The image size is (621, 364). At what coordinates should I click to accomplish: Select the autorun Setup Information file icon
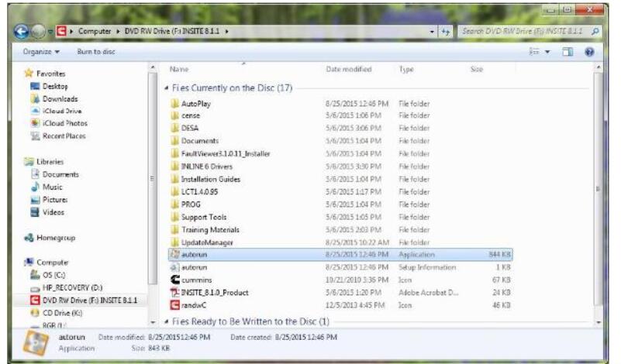(174, 267)
